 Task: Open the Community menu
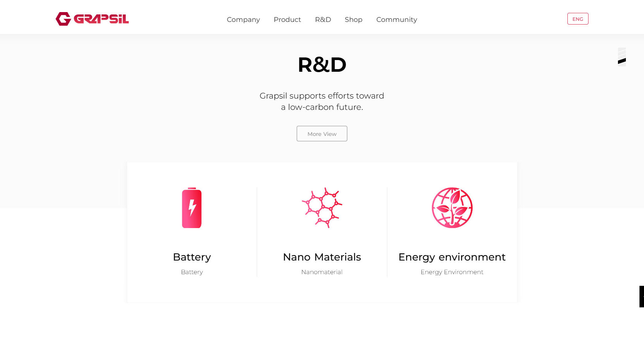pos(396,20)
